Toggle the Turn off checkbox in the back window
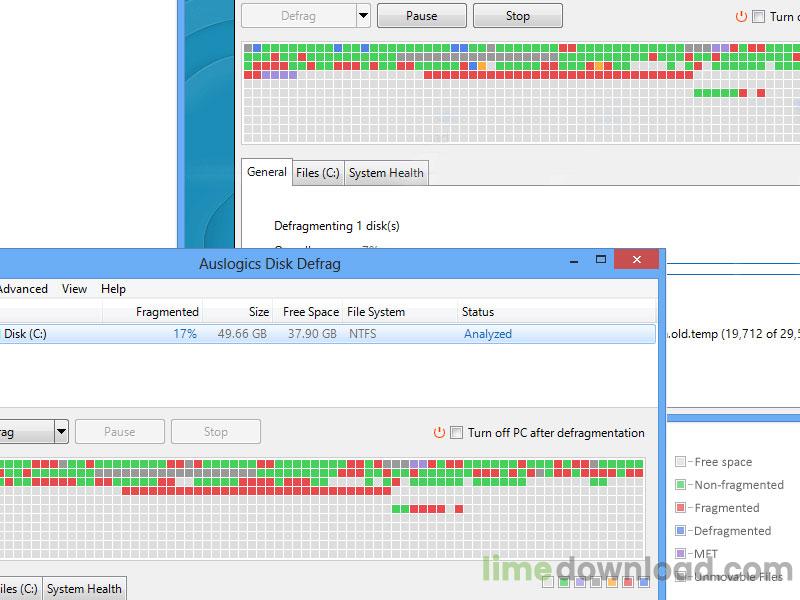 759,17
